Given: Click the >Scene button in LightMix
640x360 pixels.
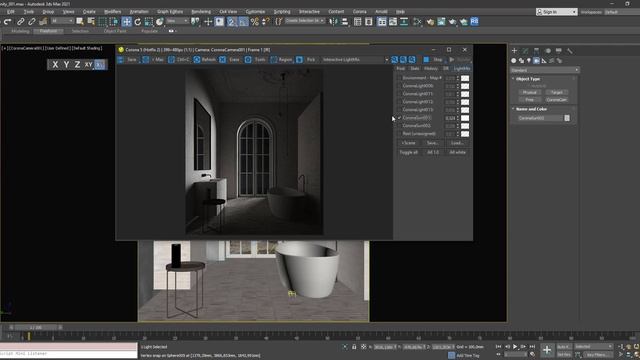Looking at the screenshot, I should point(409,143).
